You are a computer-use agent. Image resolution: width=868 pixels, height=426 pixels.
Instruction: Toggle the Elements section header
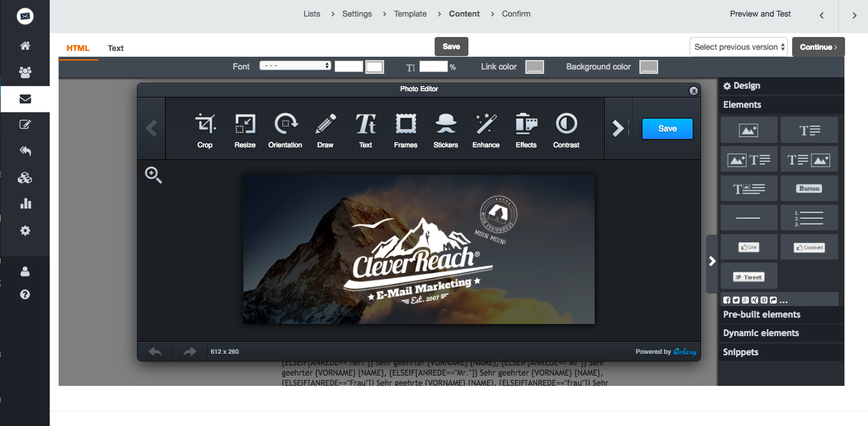click(x=781, y=105)
